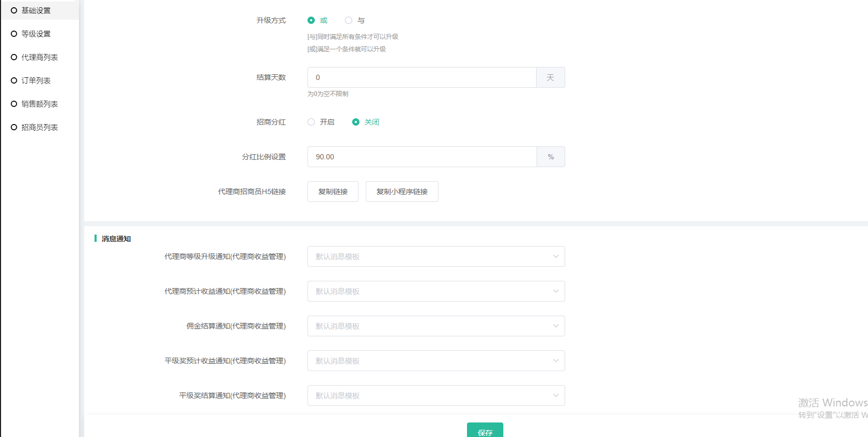Open 代理商列表 in the sidebar
Viewport: 868px width, 437px height.
[x=39, y=57]
